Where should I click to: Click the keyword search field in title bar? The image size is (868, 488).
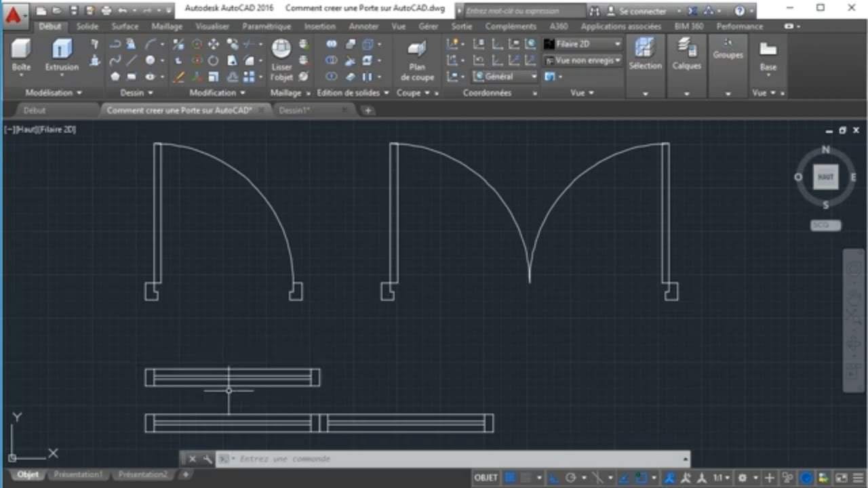point(524,11)
